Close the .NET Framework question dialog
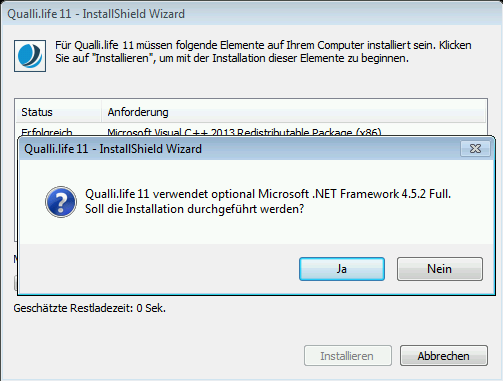Image resolution: width=503 pixels, height=381 pixels. [475, 149]
